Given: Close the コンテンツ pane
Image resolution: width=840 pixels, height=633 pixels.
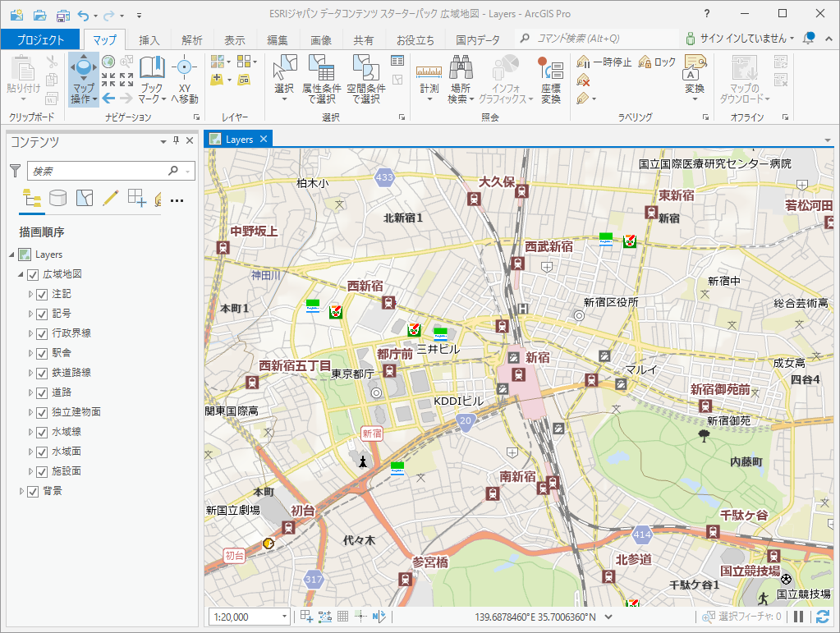Looking at the screenshot, I should (x=190, y=140).
